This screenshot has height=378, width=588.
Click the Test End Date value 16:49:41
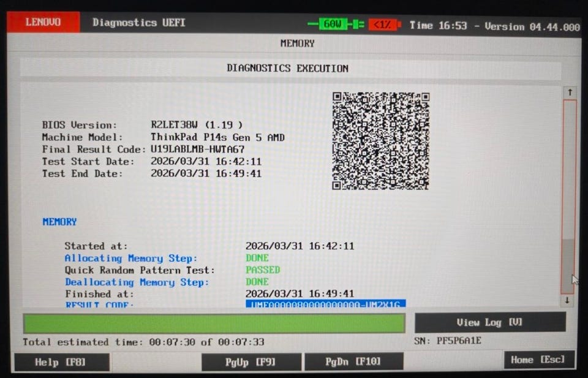[x=206, y=173]
